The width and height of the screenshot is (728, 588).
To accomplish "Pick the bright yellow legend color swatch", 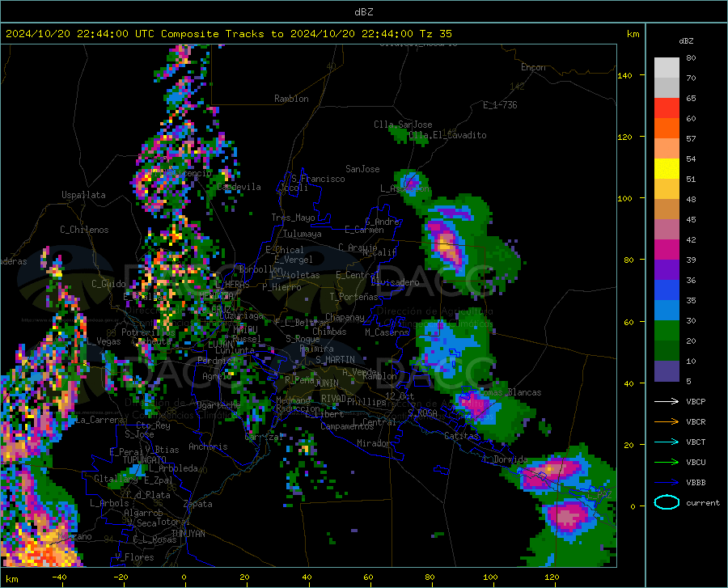I will click(667, 168).
